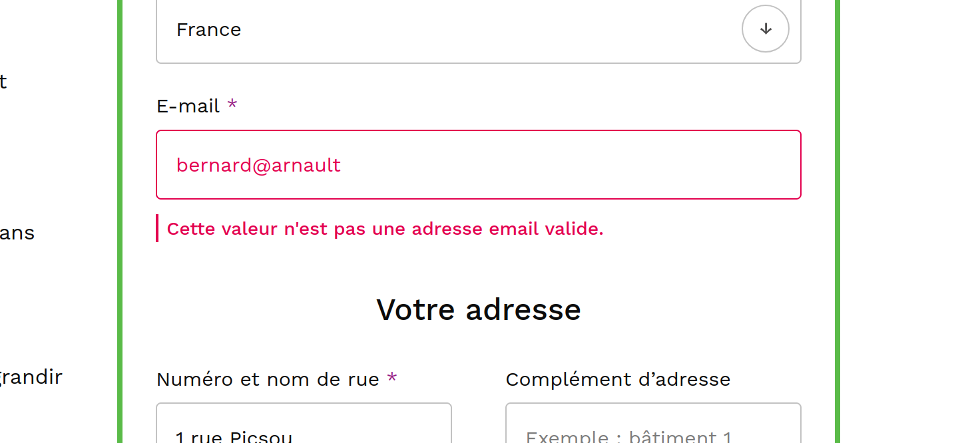Click the partial word grandir at left

(31, 377)
